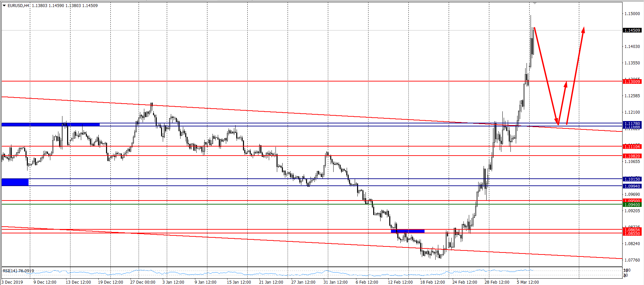Select the long blue rectangle near 1.11780

(50, 125)
